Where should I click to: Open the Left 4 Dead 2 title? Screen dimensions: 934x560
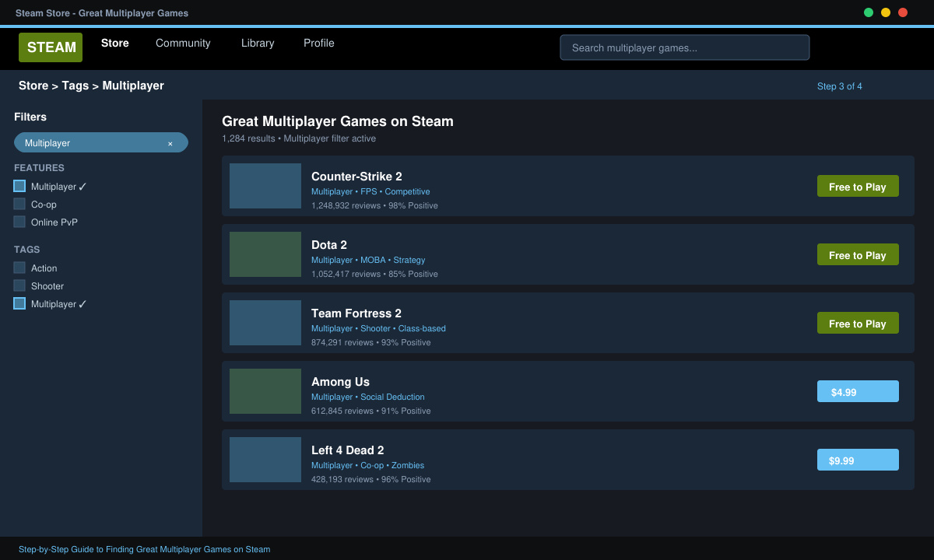(347, 450)
